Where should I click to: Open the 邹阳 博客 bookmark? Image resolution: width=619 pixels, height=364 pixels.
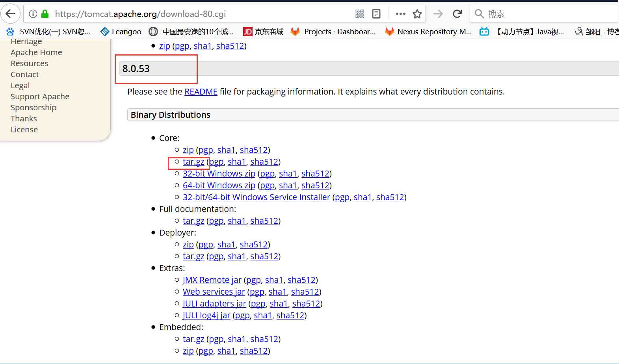point(597,32)
